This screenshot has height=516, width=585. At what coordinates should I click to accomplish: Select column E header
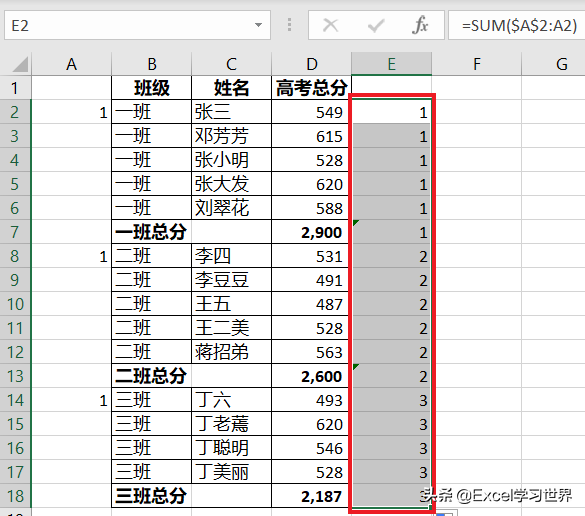[x=391, y=64]
